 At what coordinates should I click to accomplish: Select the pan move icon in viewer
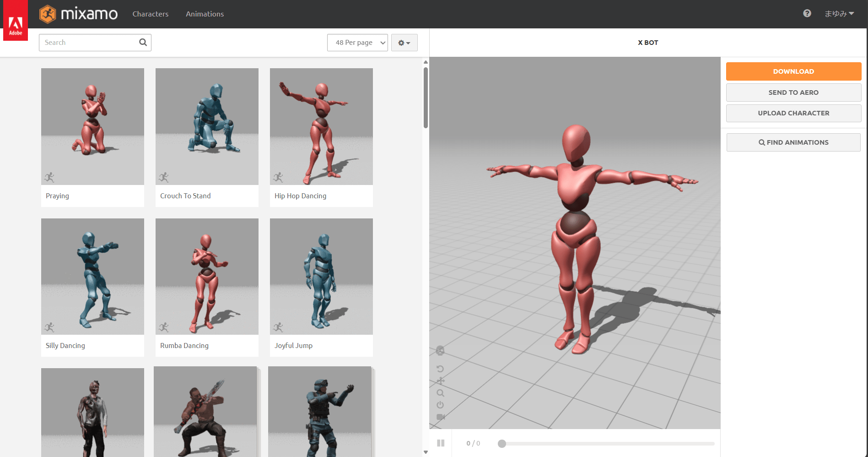(440, 381)
